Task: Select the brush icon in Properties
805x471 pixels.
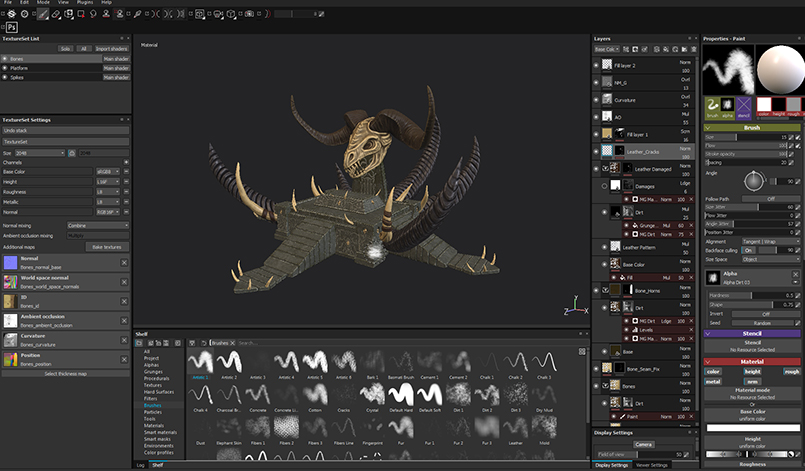Action: (712, 106)
